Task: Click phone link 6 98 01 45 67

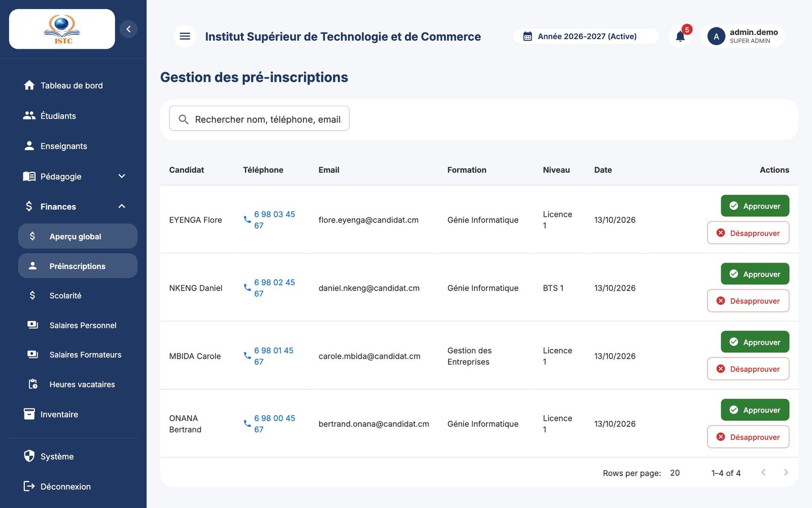Action: 268,356
